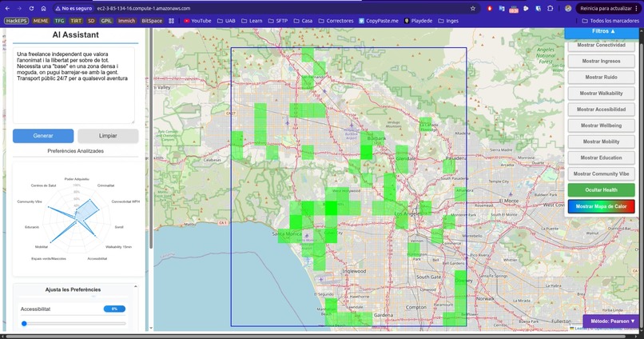Click the 'No es seguro' security warning
Image resolution: width=644 pixels, height=339 pixels.
[74, 8]
